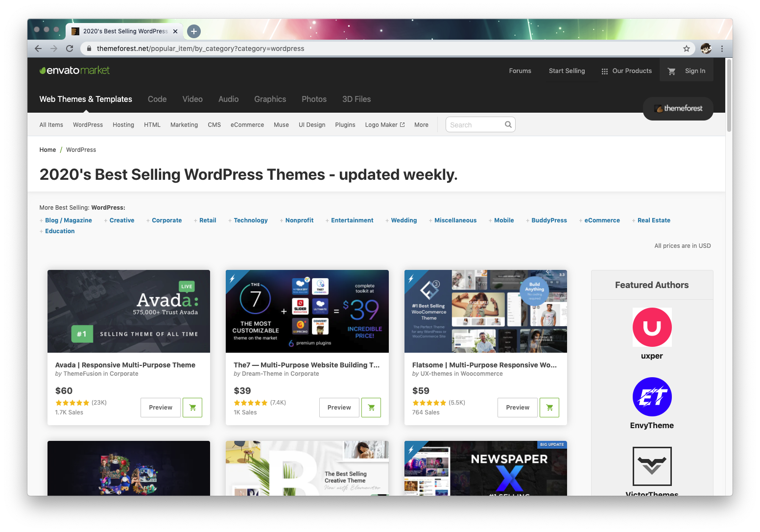Viewport: 760px width, 532px height.
Task: Select Web Themes & Templates tab
Action: point(86,99)
